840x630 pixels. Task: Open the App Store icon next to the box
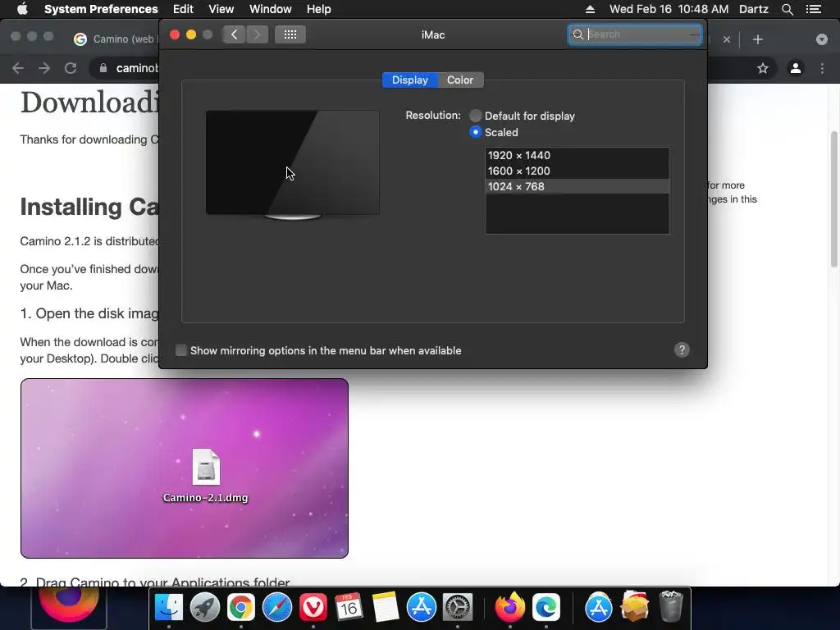click(x=598, y=608)
